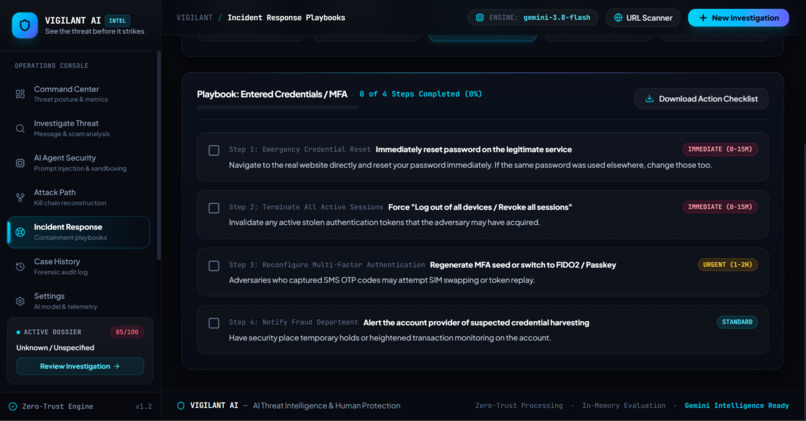Click the globe icon on URL Scanner
This screenshot has height=421, width=806.
[x=618, y=17]
